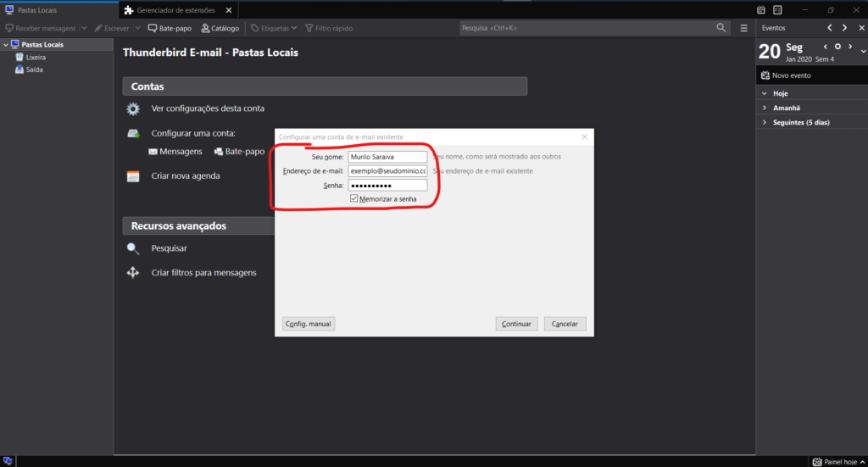
Task: Select the Saída folder
Action: click(34, 69)
